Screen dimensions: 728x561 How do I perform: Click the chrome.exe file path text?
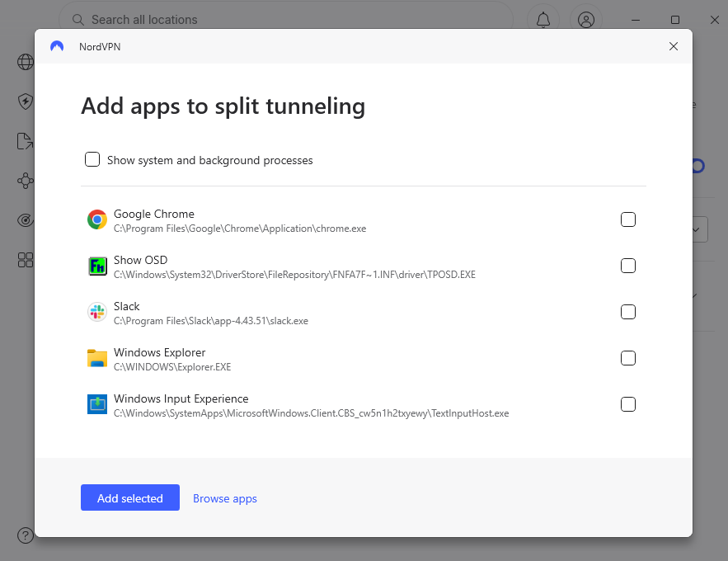(x=240, y=229)
